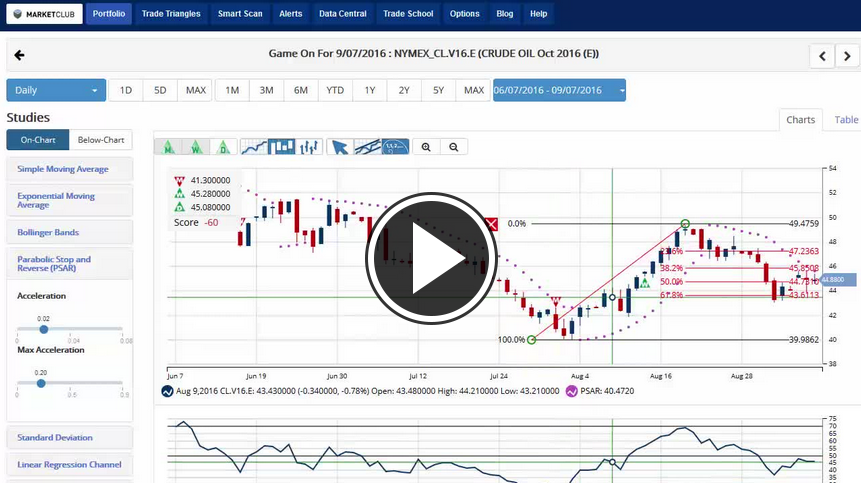Select the intraday MAX range

195,90
